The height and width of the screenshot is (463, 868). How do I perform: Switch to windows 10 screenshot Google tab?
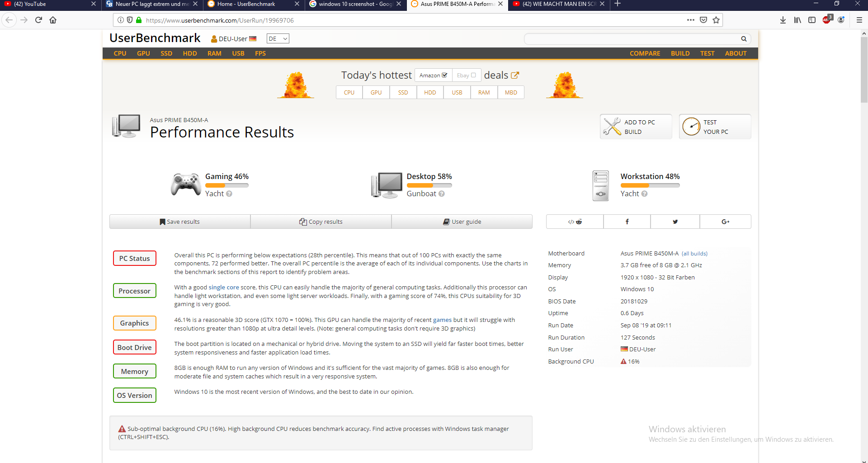pos(355,4)
